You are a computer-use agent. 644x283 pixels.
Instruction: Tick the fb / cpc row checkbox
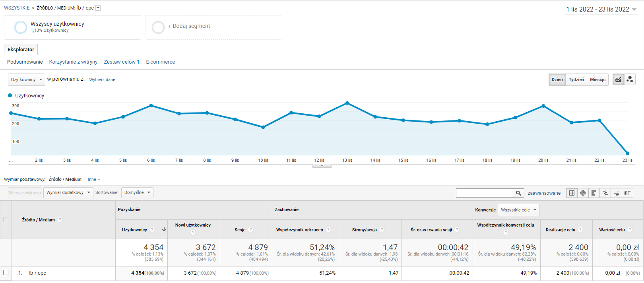coord(6,273)
